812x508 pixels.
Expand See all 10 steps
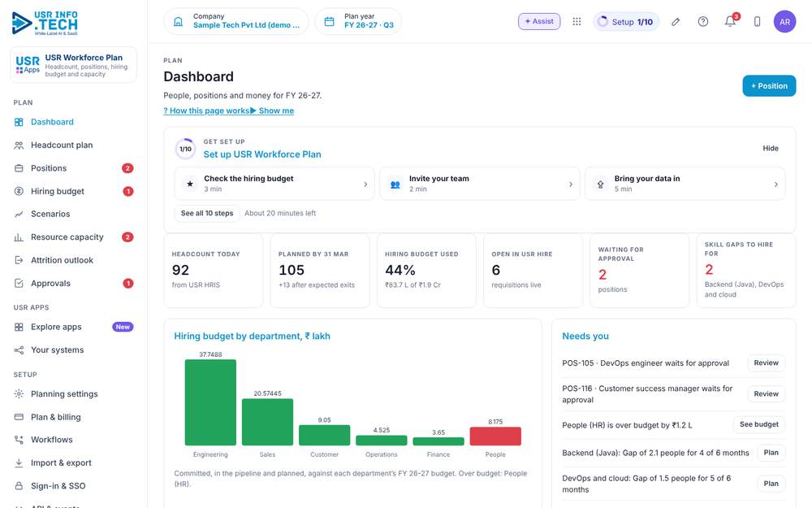207,213
